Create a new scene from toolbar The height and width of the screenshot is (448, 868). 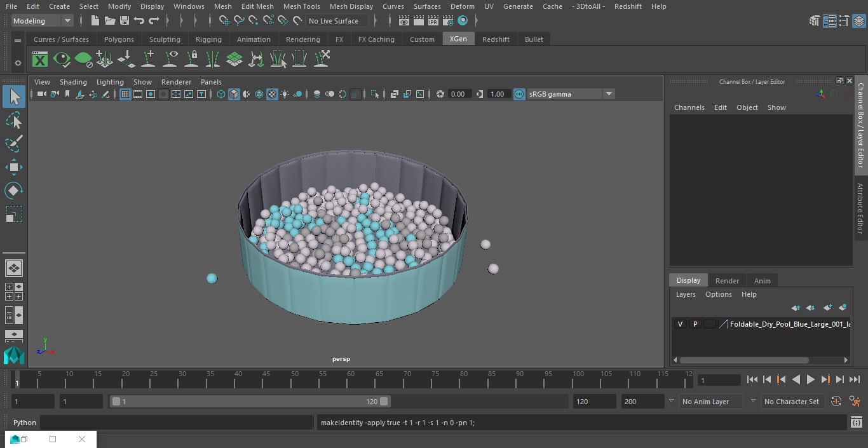tap(95, 21)
